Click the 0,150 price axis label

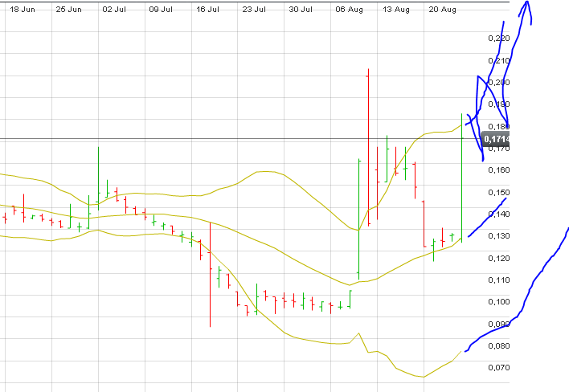coord(498,193)
